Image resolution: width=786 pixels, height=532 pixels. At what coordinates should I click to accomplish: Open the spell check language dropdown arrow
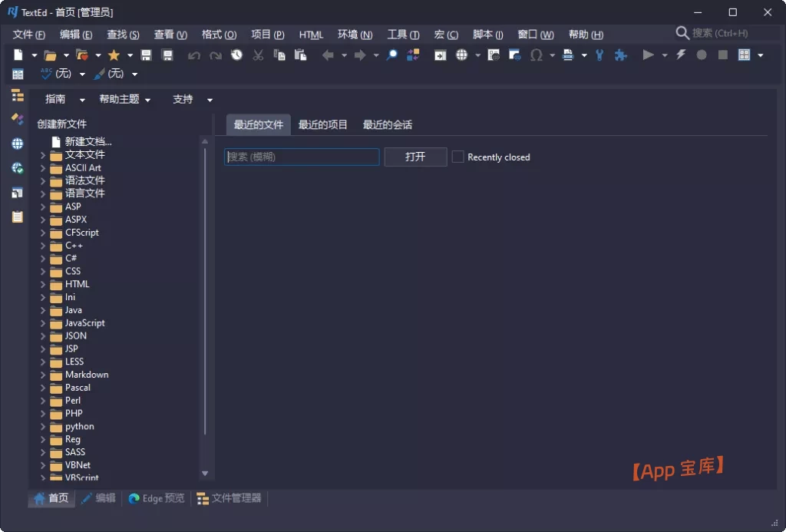tap(82, 74)
